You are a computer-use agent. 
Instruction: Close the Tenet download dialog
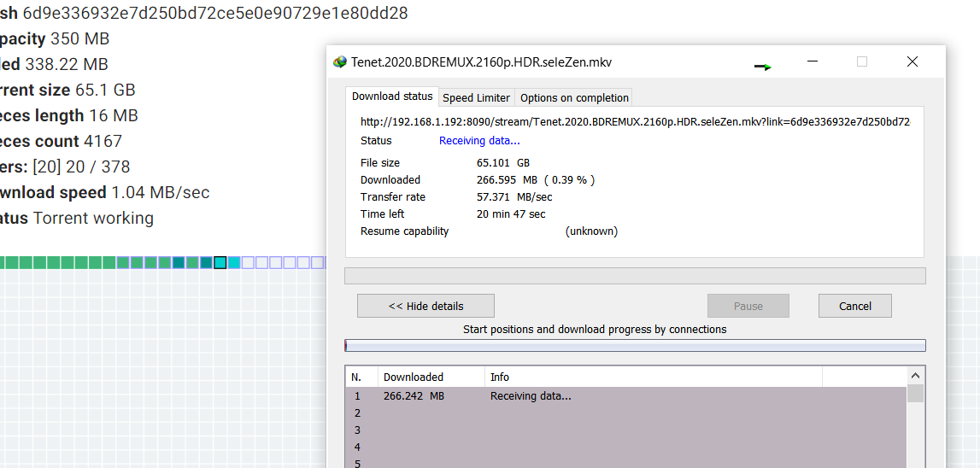coord(913,61)
